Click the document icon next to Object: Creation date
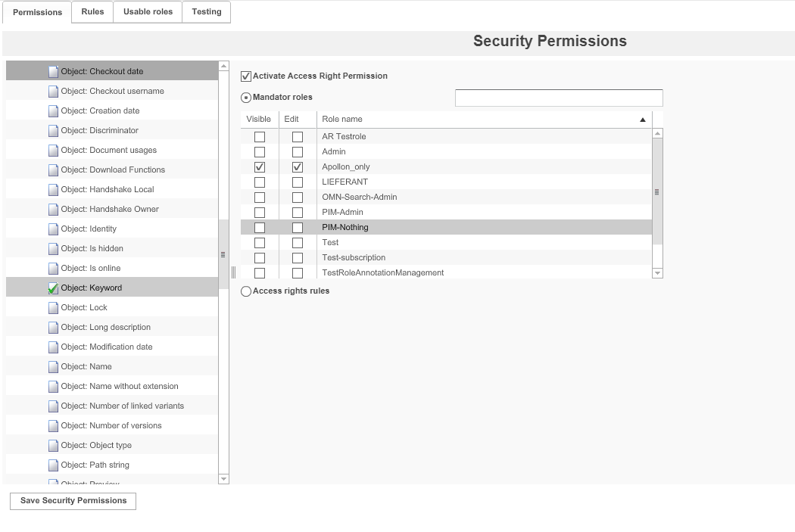This screenshot has width=795, height=532. [52, 110]
